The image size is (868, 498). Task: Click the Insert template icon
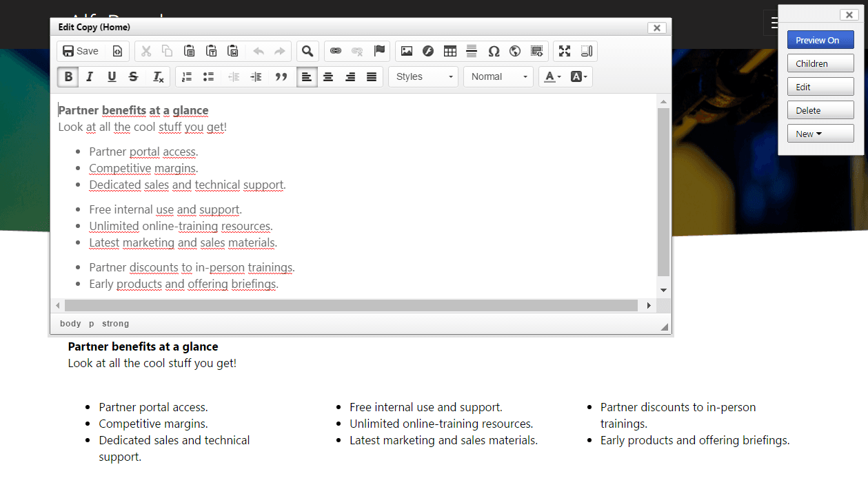537,51
